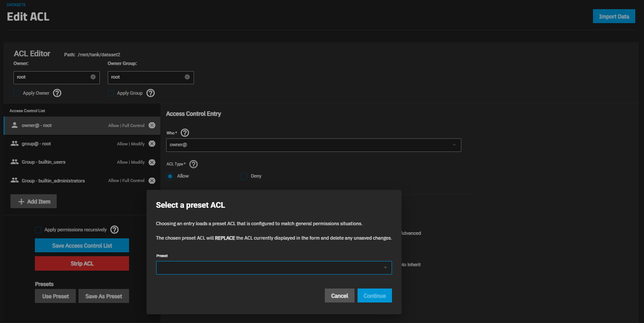Viewport: 644px width, 323px height.
Task: Delete the group@ - root entry
Action: click(x=152, y=144)
